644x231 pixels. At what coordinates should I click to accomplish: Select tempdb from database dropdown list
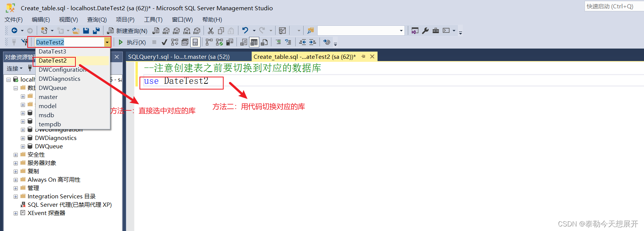pyautogui.click(x=72, y=124)
